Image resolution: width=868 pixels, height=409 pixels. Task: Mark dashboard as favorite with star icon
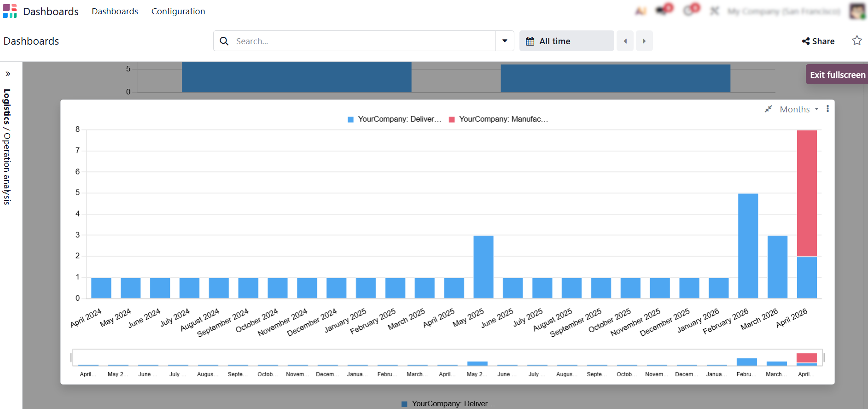click(856, 41)
